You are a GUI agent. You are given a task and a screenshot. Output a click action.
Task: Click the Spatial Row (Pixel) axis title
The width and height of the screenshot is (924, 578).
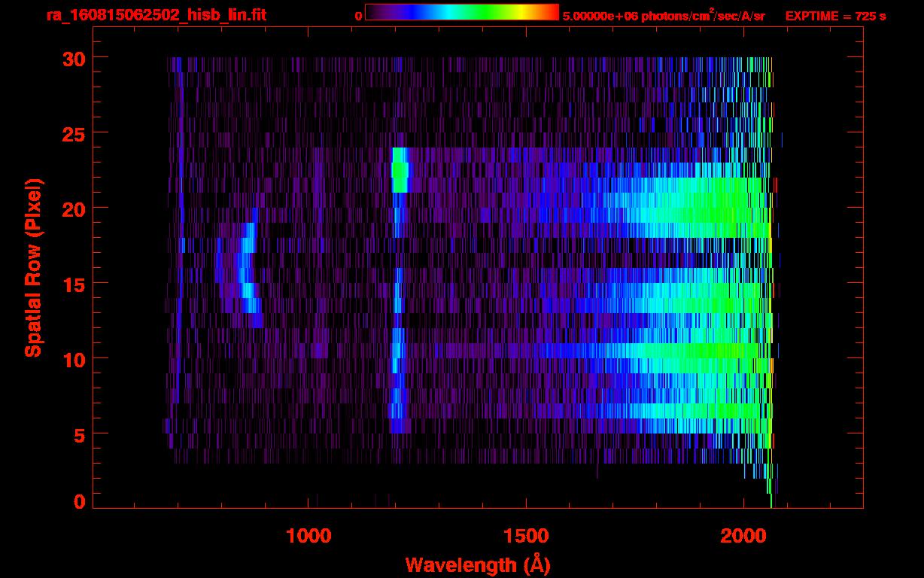[32, 268]
